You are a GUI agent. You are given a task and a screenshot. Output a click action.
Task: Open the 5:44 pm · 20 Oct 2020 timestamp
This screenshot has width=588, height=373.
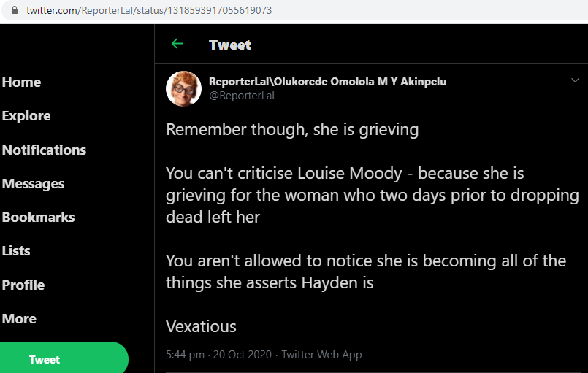coord(218,355)
